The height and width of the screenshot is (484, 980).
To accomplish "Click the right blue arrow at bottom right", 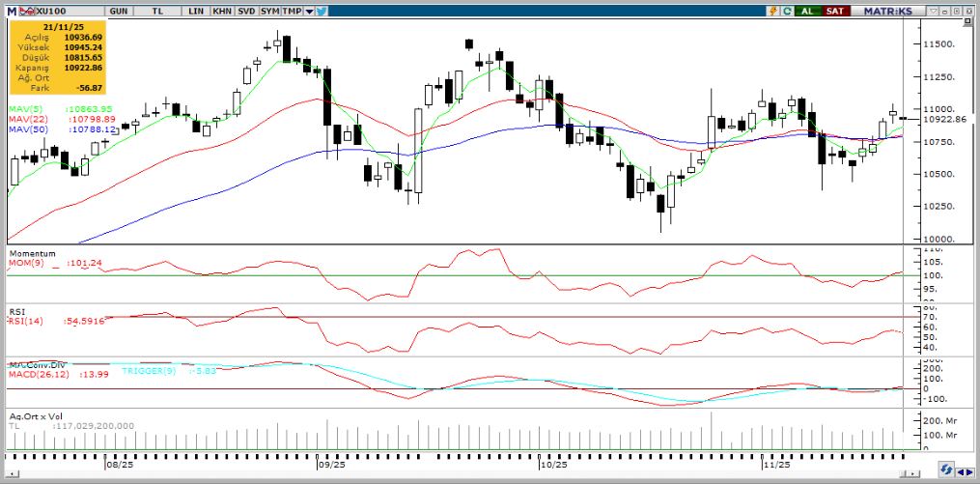I will pyautogui.click(x=966, y=471).
